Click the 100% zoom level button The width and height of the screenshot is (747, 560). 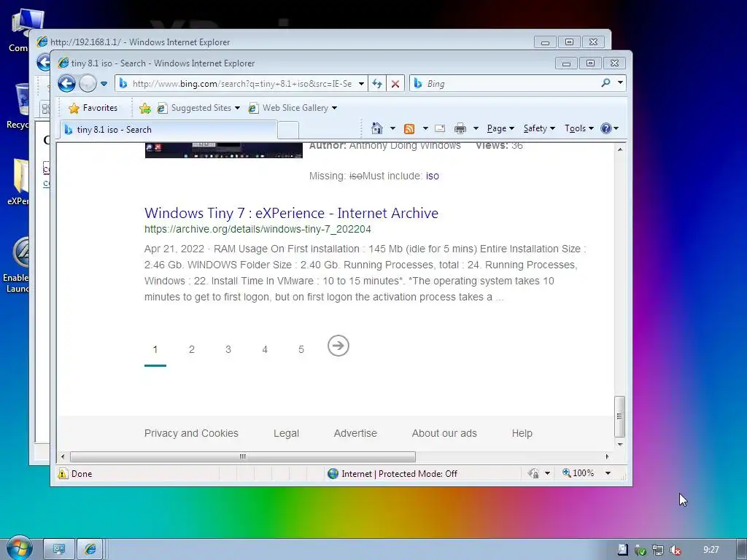point(578,472)
